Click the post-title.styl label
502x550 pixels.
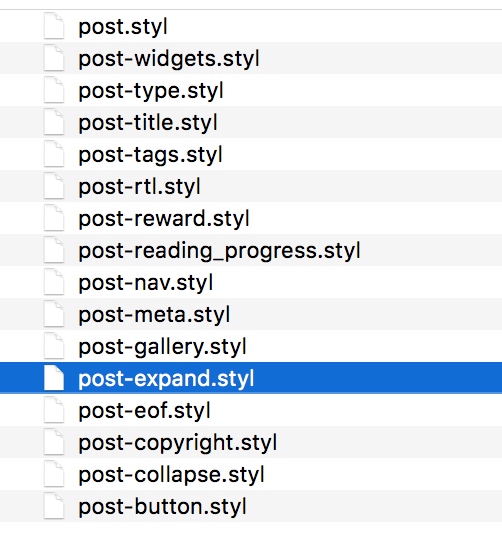point(148,123)
